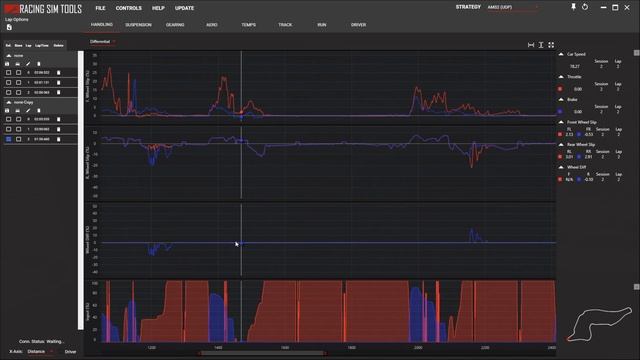Pin the window with the pin icon

click(x=573, y=7)
